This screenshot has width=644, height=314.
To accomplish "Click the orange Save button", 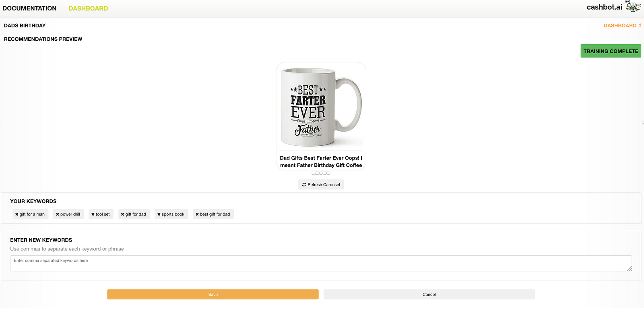I will tap(213, 295).
